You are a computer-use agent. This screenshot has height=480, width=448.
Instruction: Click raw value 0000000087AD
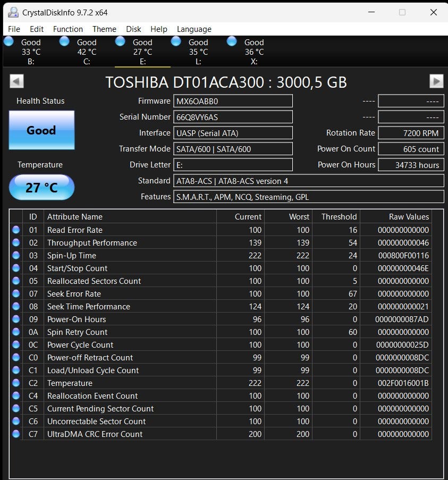(x=402, y=319)
